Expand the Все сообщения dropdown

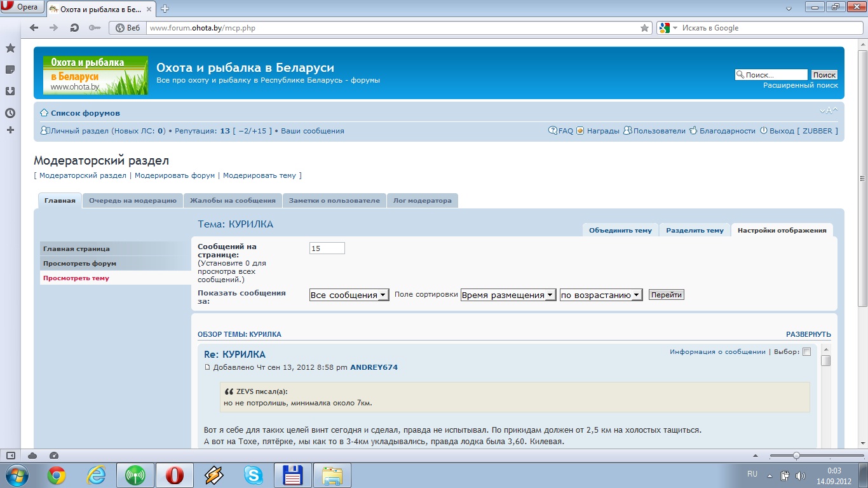349,295
